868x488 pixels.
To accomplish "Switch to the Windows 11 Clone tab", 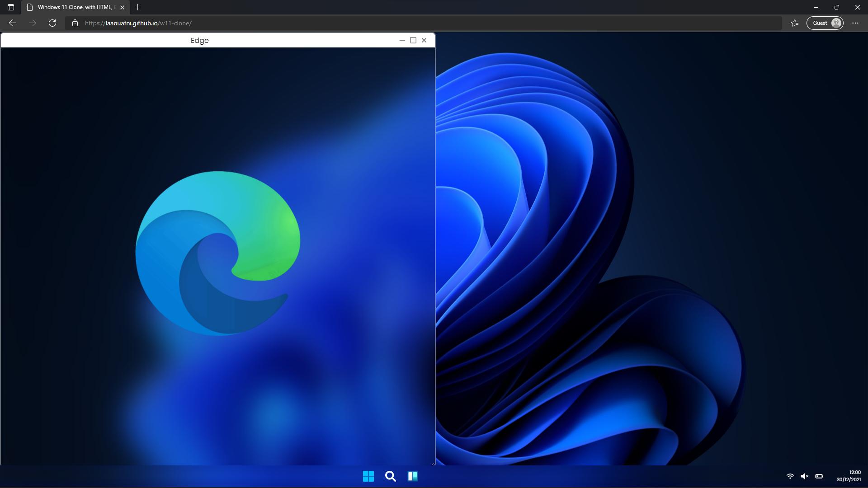I will tap(72, 7).
